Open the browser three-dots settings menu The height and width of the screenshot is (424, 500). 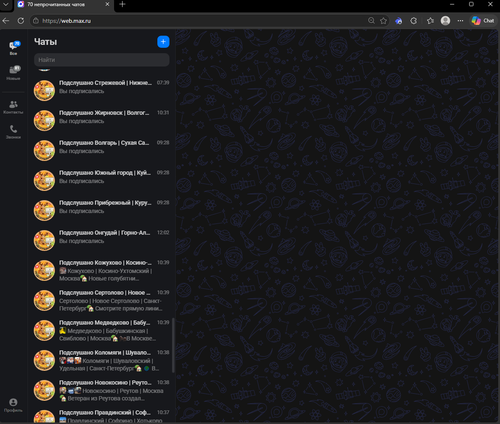pos(460,21)
